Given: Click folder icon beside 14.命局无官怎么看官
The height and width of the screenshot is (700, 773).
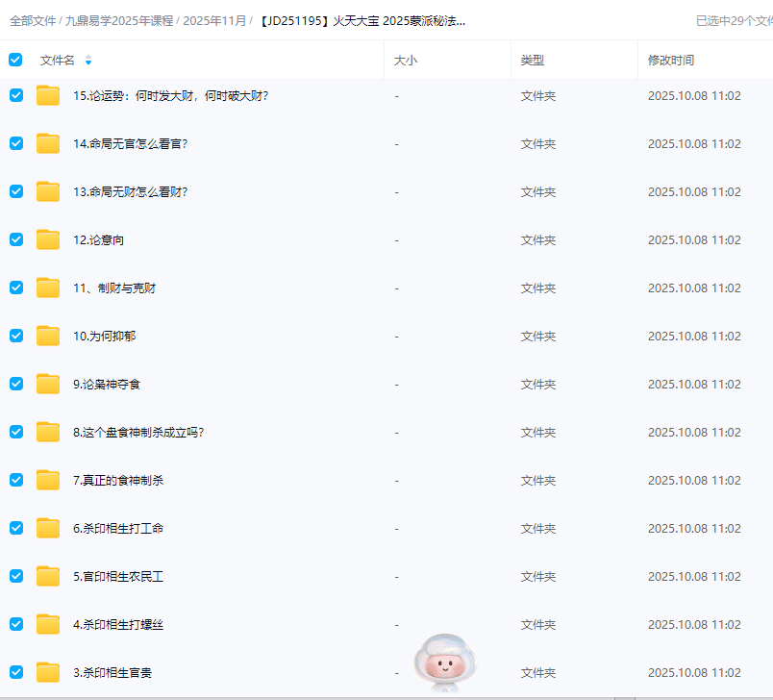Looking at the screenshot, I should click(x=48, y=143).
